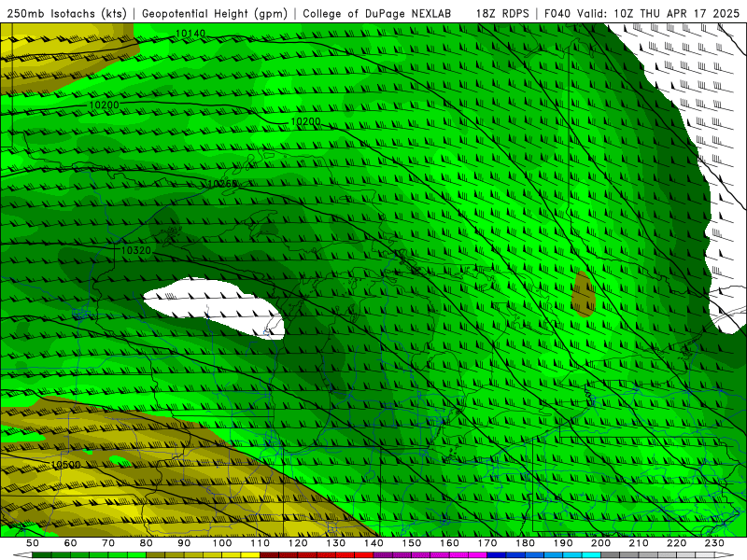Click the 200 value on the colorbar scale

[x=600, y=543]
